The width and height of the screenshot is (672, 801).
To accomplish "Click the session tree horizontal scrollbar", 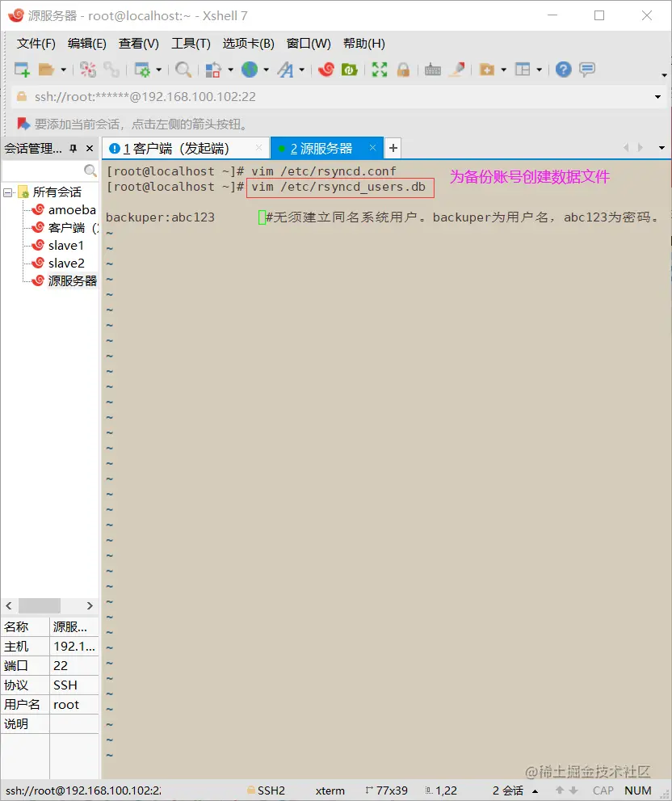I will 40,606.
